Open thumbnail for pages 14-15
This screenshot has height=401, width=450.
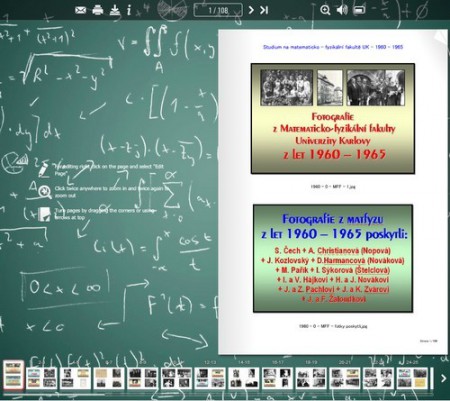click(x=243, y=378)
